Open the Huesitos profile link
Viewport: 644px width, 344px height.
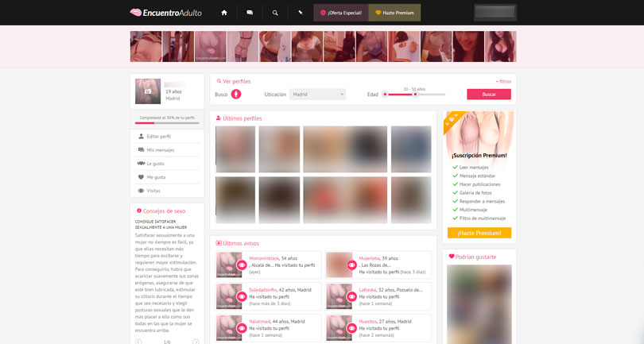367,322
